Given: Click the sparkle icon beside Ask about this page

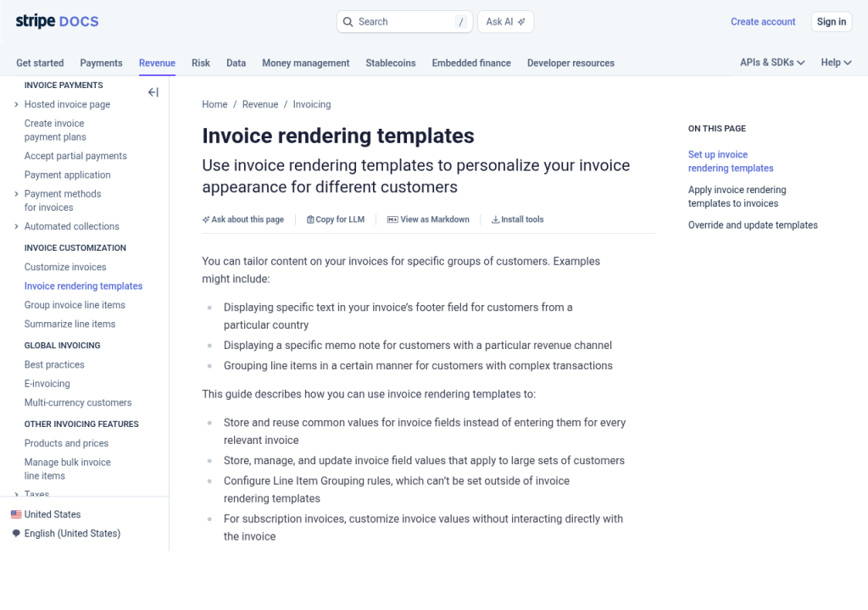Looking at the screenshot, I should click(206, 219).
